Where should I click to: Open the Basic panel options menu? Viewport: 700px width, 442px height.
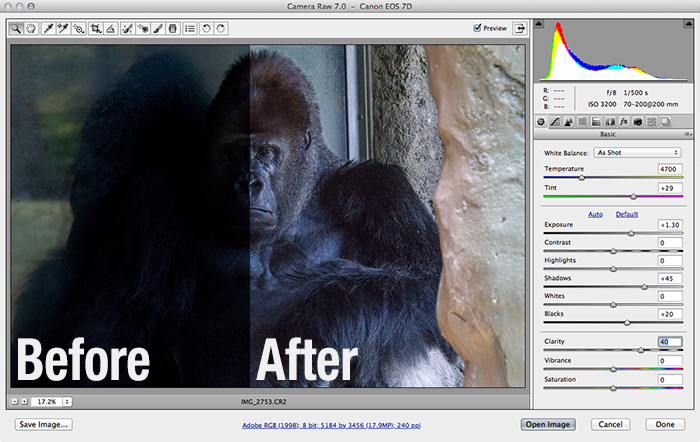tap(687, 134)
